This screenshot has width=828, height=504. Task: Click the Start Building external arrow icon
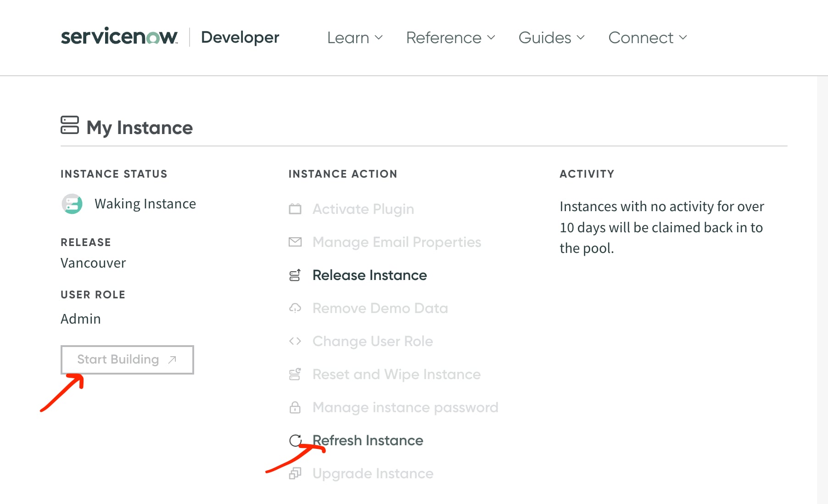pyautogui.click(x=172, y=360)
